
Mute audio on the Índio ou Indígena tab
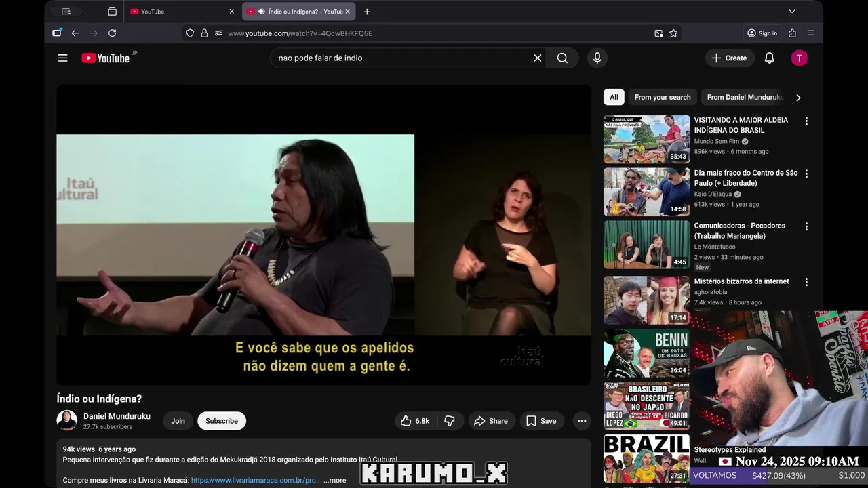(x=262, y=12)
